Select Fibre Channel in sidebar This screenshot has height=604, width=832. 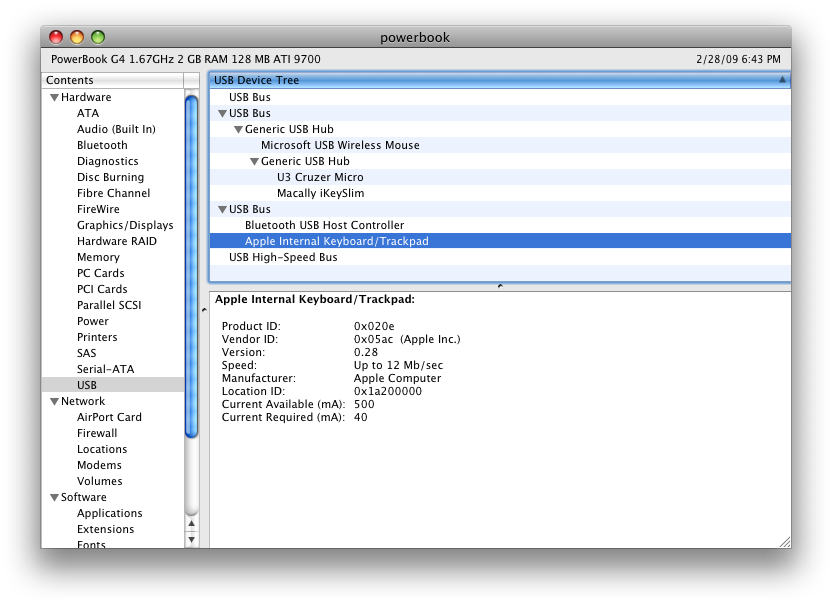(114, 193)
